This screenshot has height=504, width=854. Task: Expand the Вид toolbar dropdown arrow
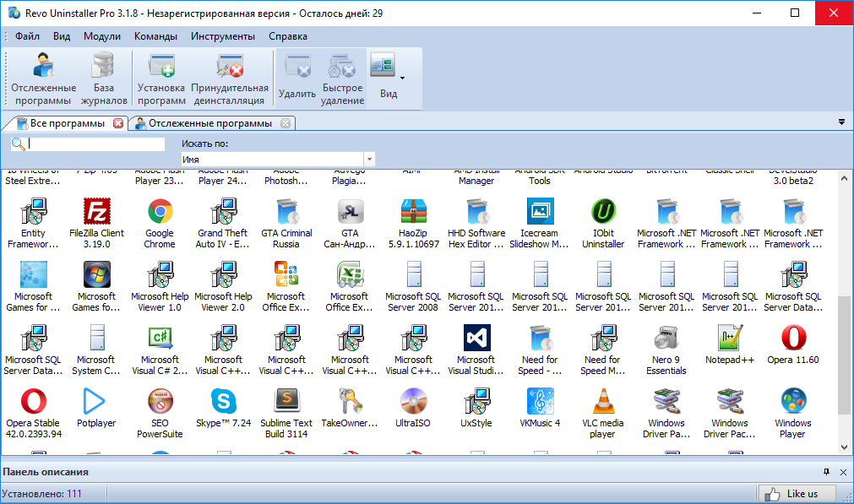[x=402, y=79]
